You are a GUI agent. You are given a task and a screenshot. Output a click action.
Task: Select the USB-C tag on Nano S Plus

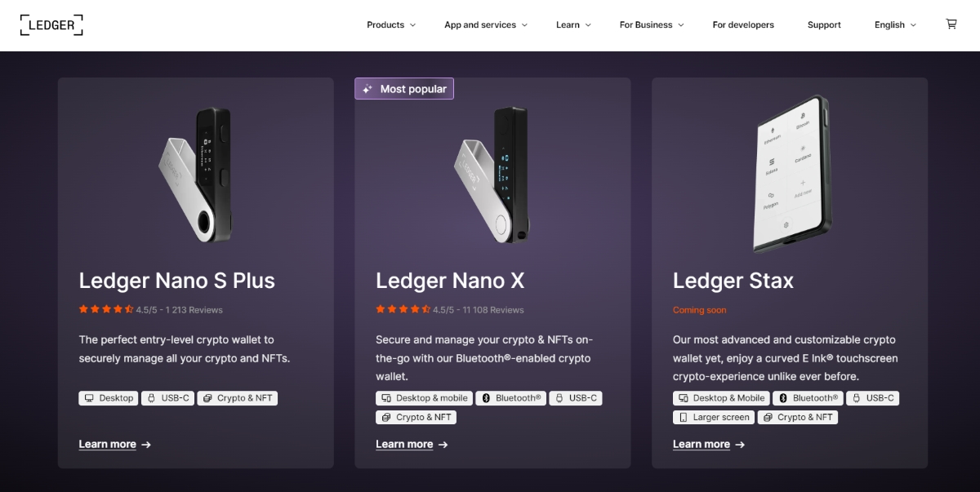(x=167, y=397)
